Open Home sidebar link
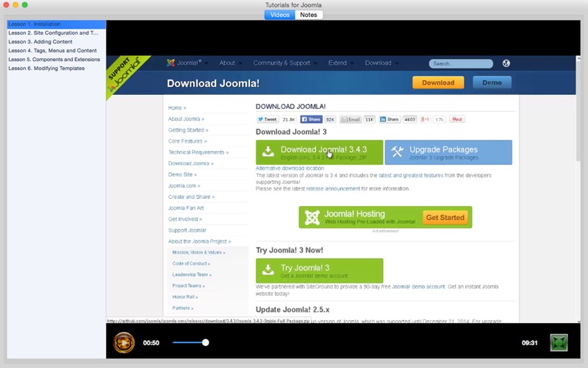This screenshot has height=368, width=588. (x=177, y=107)
